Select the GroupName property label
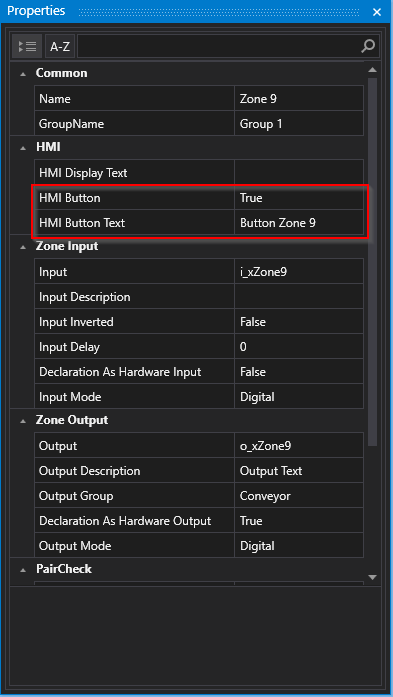The height and width of the screenshot is (697, 393). click(72, 124)
